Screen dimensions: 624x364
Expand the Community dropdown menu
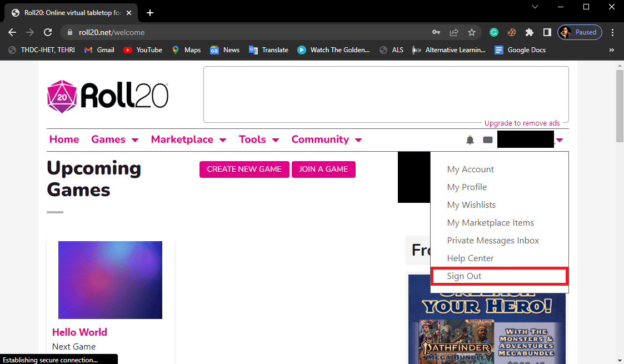(x=327, y=139)
